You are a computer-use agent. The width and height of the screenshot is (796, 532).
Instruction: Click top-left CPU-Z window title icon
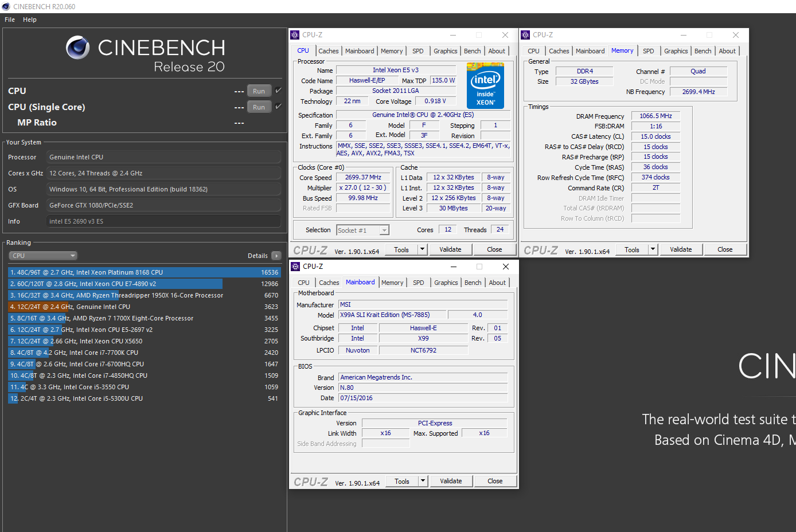pyautogui.click(x=295, y=35)
